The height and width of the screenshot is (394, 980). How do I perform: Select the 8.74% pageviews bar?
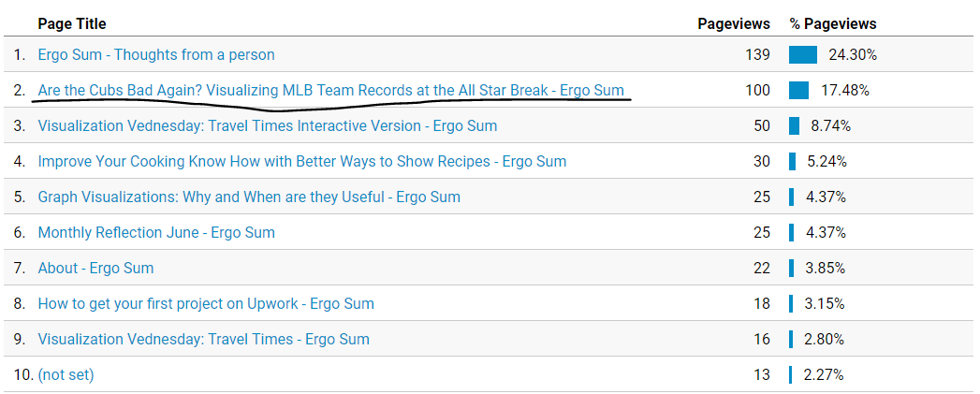[x=795, y=126]
